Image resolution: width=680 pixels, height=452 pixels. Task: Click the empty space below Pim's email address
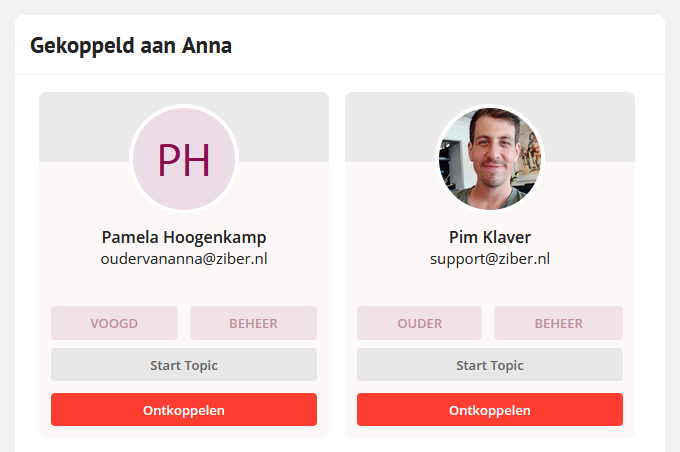point(490,286)
